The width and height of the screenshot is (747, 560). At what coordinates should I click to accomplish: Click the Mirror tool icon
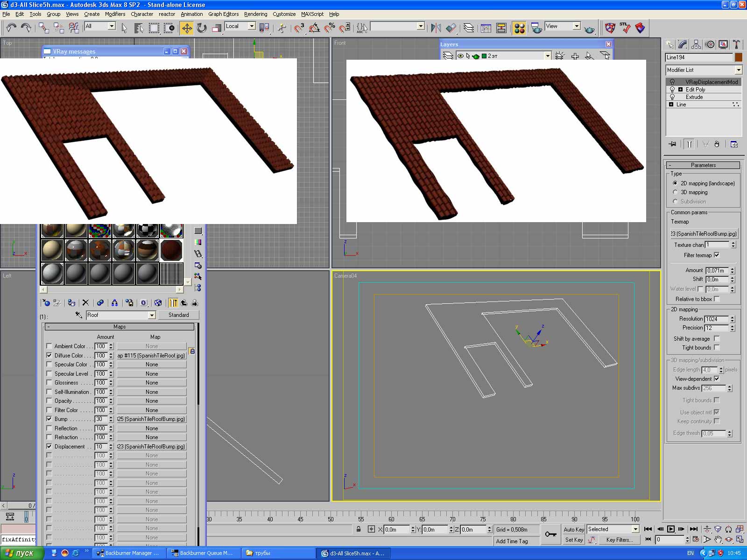(436, 28)
